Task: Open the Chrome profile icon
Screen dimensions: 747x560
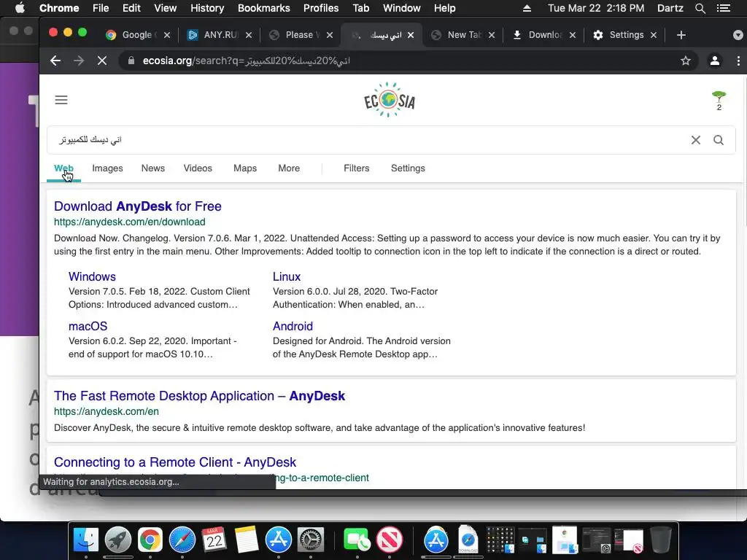Action: [x=715, y=61]
